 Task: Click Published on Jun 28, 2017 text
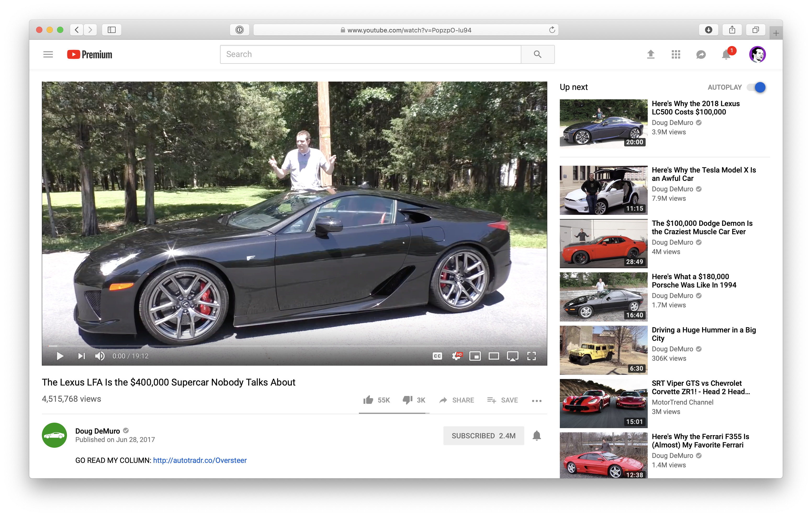tap(115, 439)
